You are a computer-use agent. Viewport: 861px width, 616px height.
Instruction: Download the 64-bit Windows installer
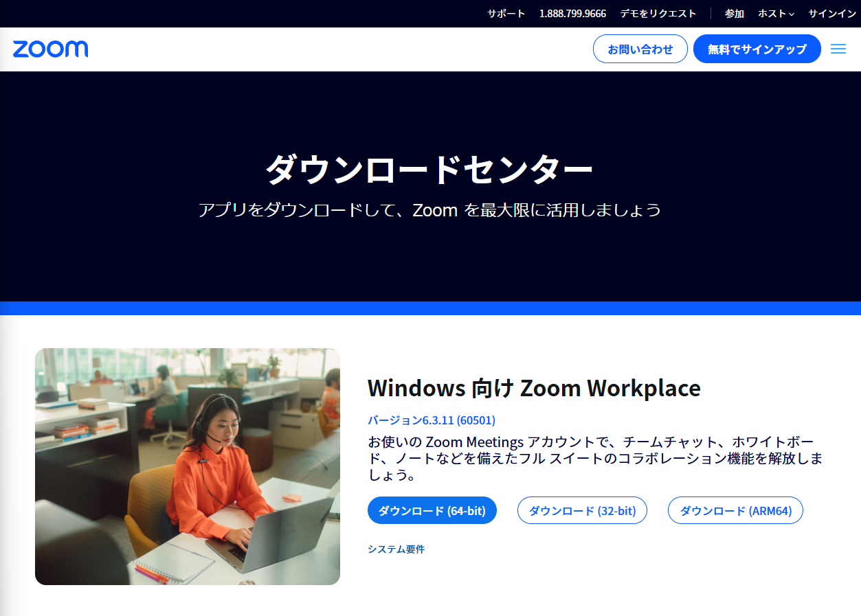click(432, 511)
